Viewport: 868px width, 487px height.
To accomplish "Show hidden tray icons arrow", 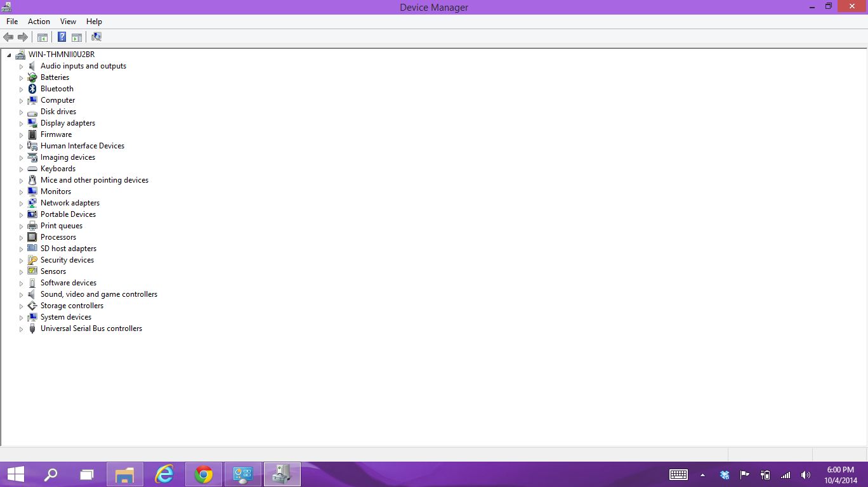I will (702, 475).
